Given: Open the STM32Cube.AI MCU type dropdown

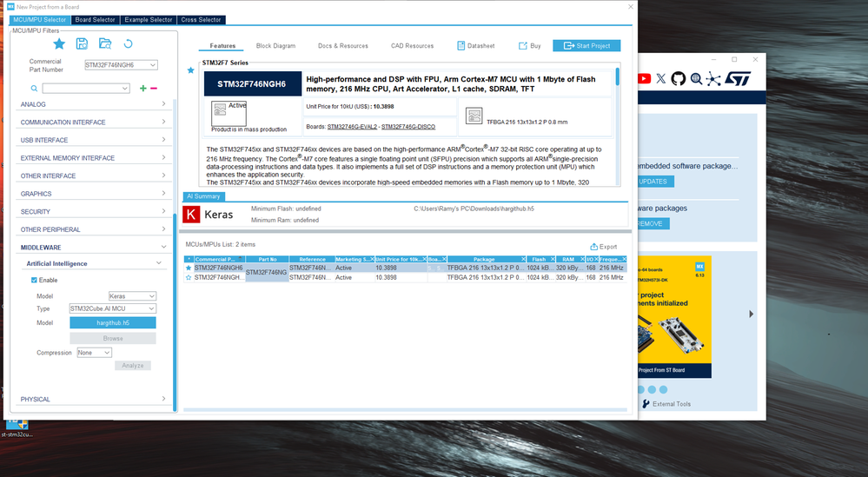Looking at the screenshot, I should point(151,308).
